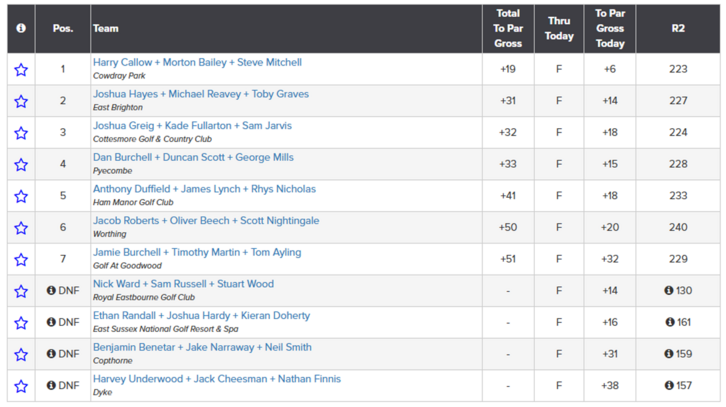Click the info icon in table header
This screenshot has height=407, width=726.
tap(21, 28)
